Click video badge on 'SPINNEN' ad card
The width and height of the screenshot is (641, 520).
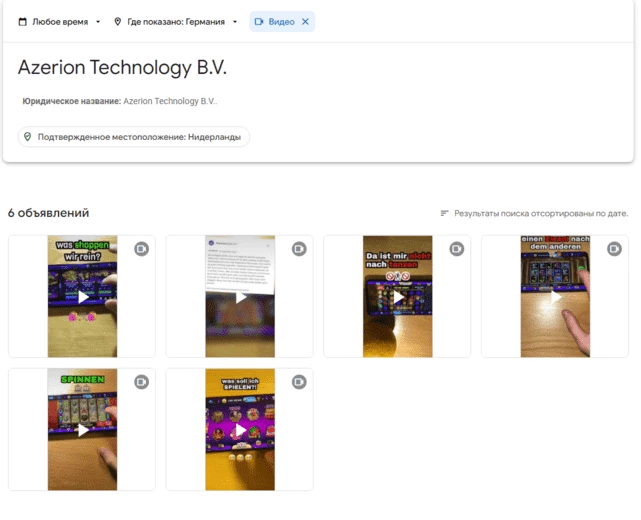[x=141, y=382]
